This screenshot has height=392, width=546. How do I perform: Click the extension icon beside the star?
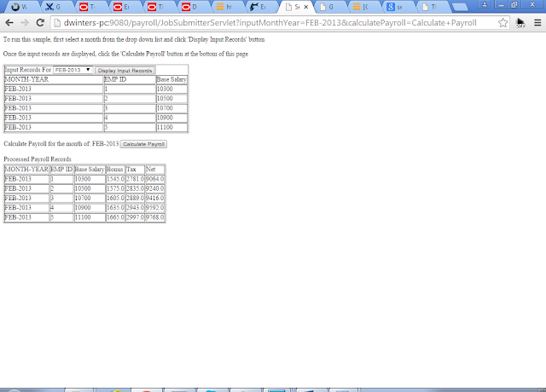520,23
